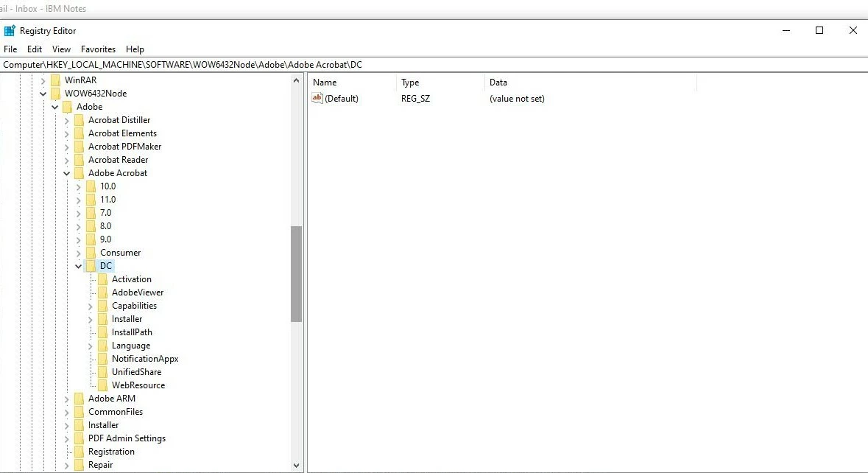
Task: Expand the Repair key
Action: [66, 466]
